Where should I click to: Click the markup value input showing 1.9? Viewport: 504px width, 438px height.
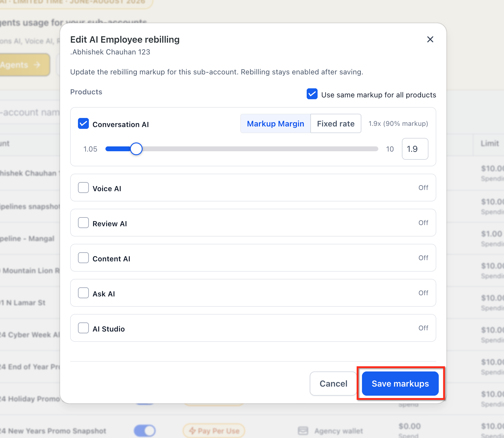415,149
